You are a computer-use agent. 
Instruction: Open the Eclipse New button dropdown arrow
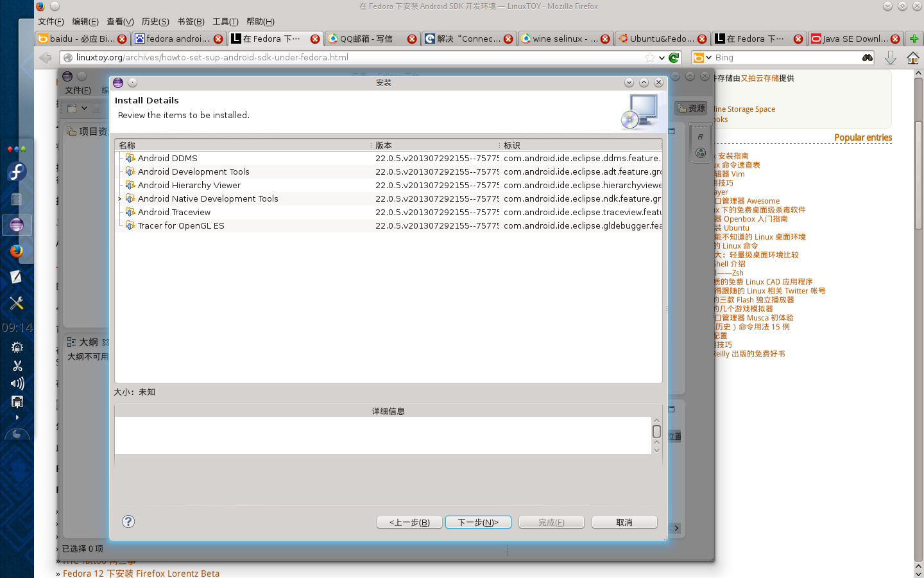[x=84, y=108]
